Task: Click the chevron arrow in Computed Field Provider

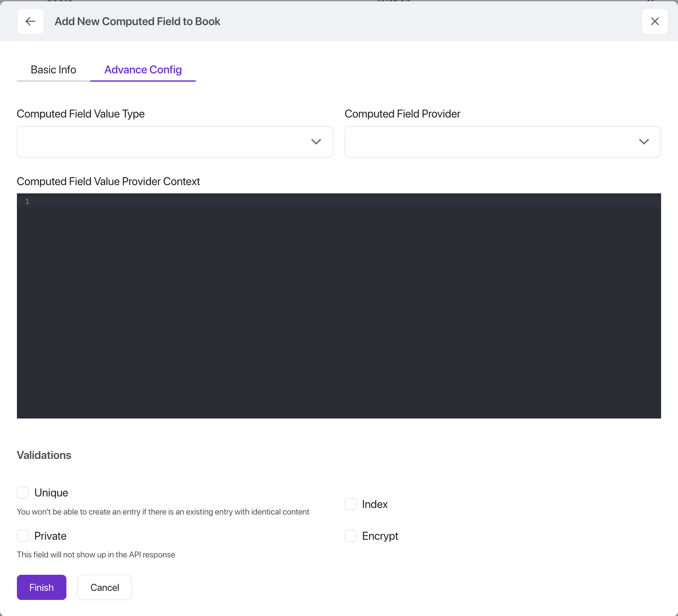Action: 644,142
